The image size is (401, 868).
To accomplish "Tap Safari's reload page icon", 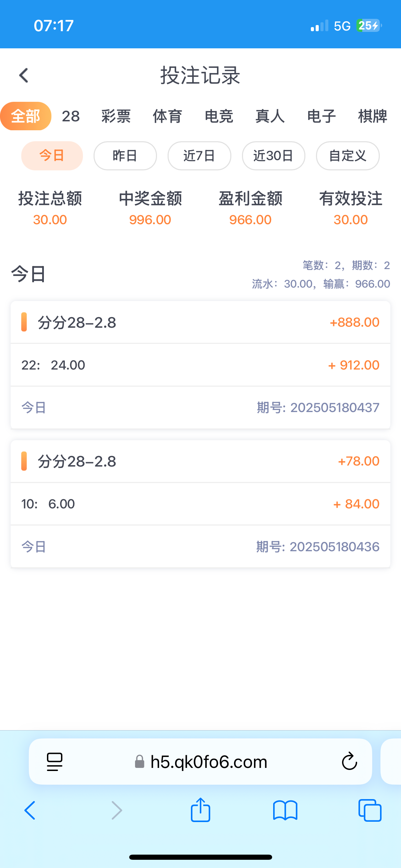I will [x=349, y=761].
